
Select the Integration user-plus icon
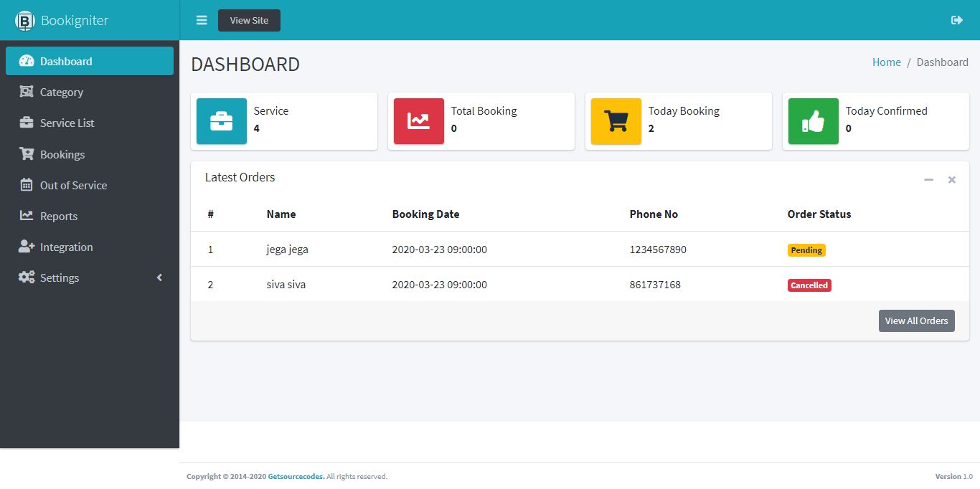pyautogui.click(x=24, y=246)
